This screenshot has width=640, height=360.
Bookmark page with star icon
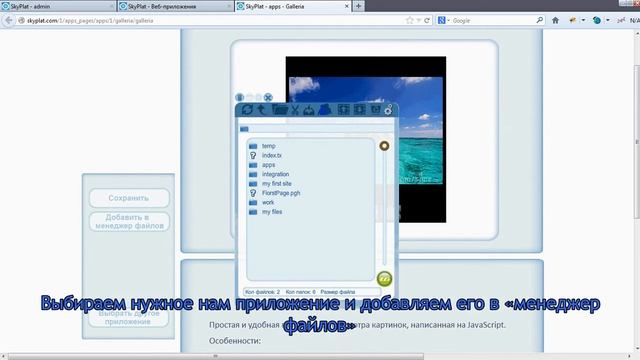[409, 20]
